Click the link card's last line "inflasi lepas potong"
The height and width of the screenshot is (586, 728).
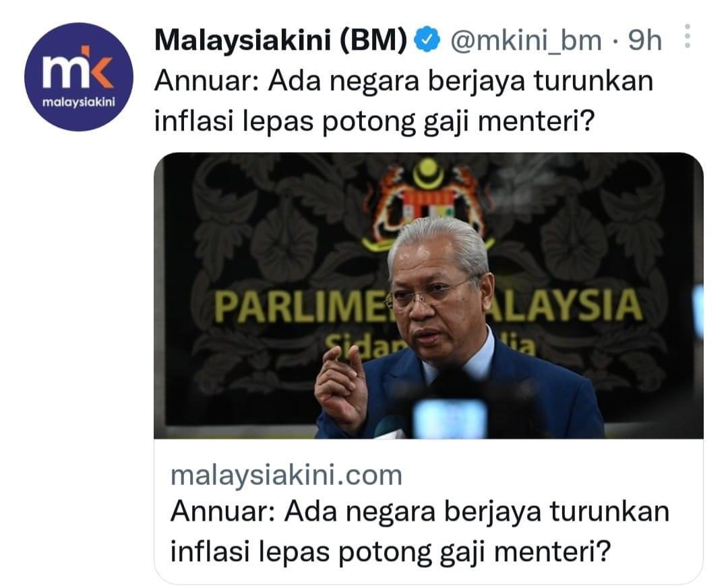pyautogui.click(x=390, y=552)
